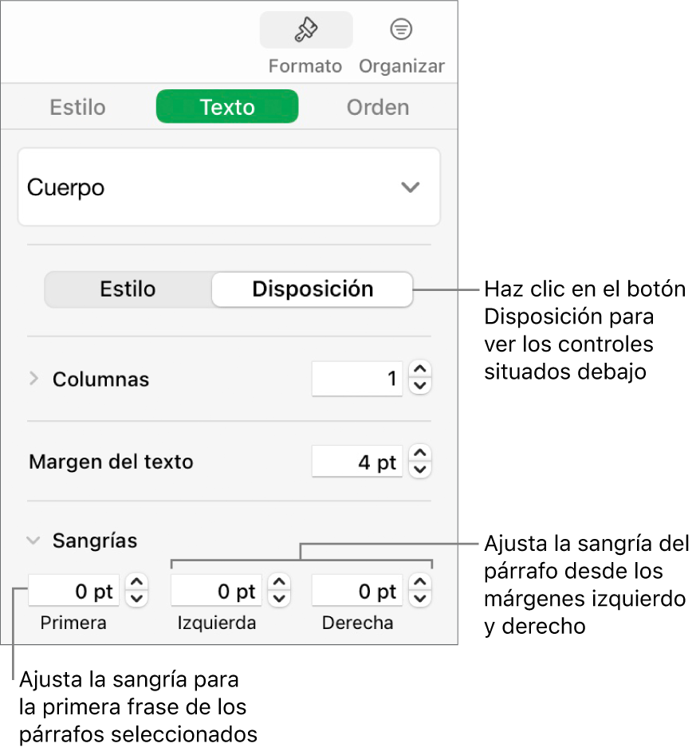Open the Organizar sidebar icon
This screenshot has height=755, width=700.
coord(401,32)
